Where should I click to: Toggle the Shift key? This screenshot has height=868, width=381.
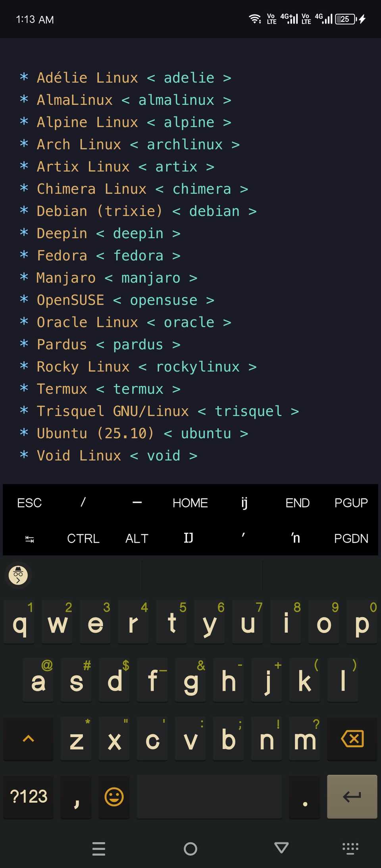pyautogui.click(x=28, y=739)
